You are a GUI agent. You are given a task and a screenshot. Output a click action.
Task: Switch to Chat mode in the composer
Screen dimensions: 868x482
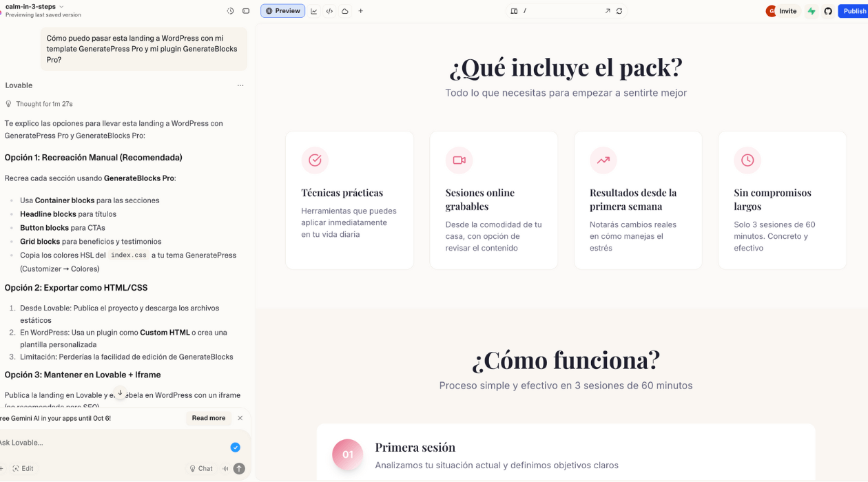click(x=200, y=468)
